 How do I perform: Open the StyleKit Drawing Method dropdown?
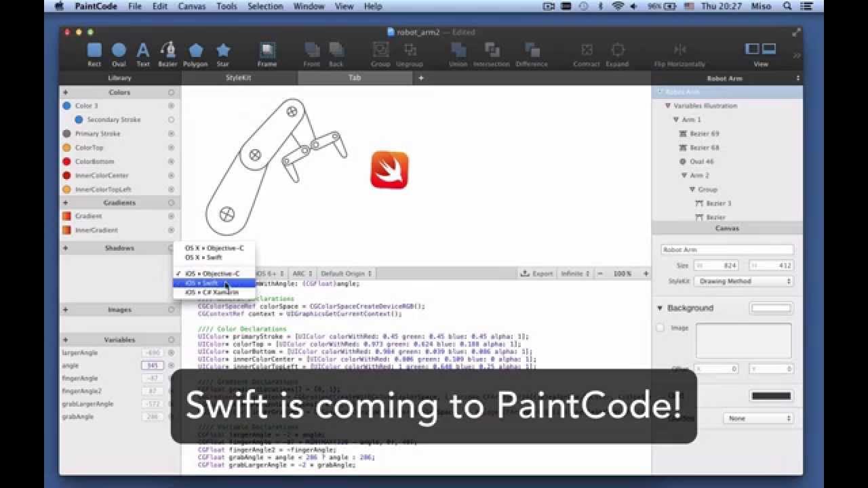point(744,281)
